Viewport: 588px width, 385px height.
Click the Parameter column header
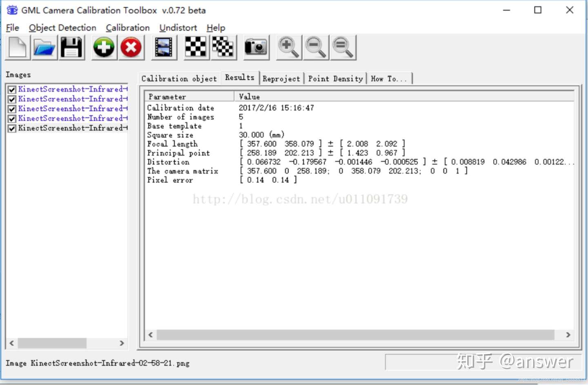coord(189,97)
